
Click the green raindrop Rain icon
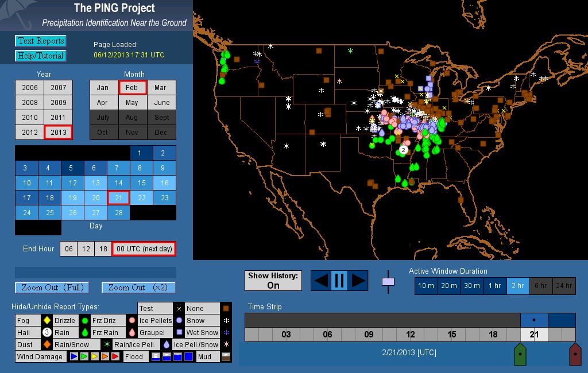84,332
